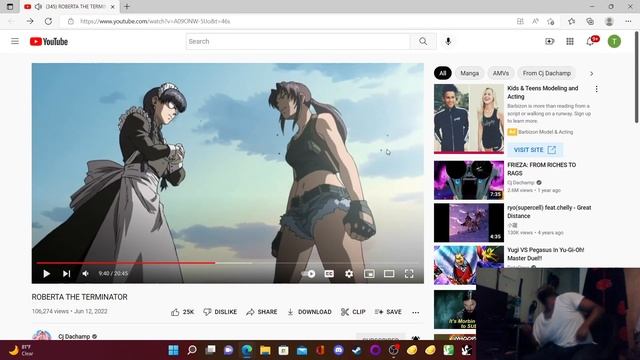The height and width of the screenshot is (360, 640).
Task: Open File Explorer from the taskbar
Action: (265, 350)
